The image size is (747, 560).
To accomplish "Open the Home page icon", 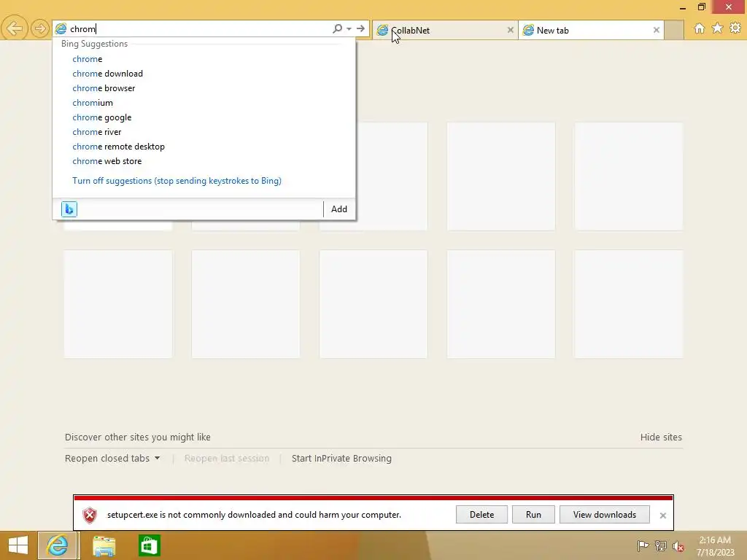I will [x=700, y=28].
